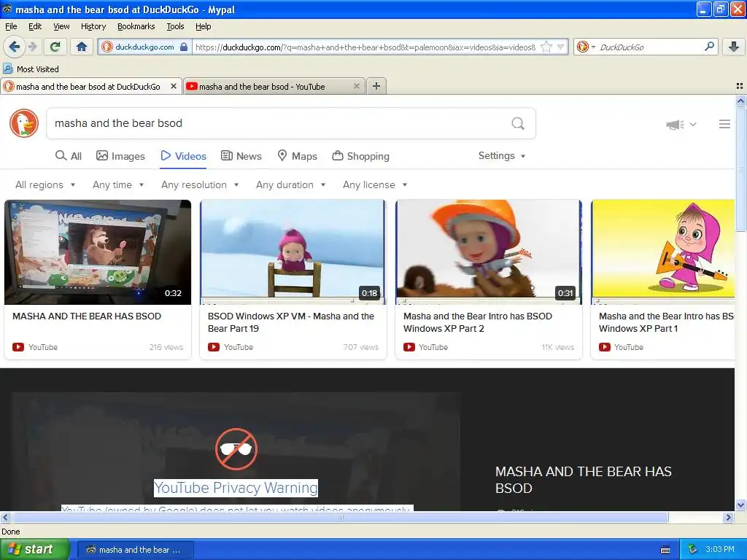Expand the Any resolution filter
The width and height of the screenshot is (747, 560).
[x=200, y=184]
